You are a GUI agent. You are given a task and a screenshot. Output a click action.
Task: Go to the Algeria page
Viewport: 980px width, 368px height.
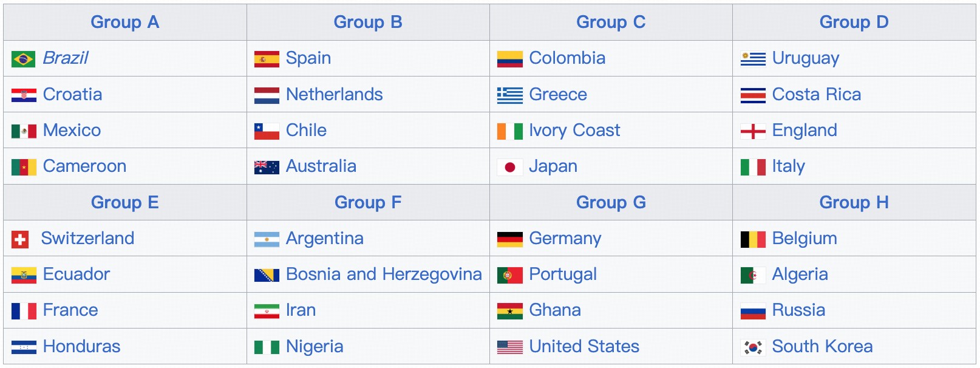(800, 274)
